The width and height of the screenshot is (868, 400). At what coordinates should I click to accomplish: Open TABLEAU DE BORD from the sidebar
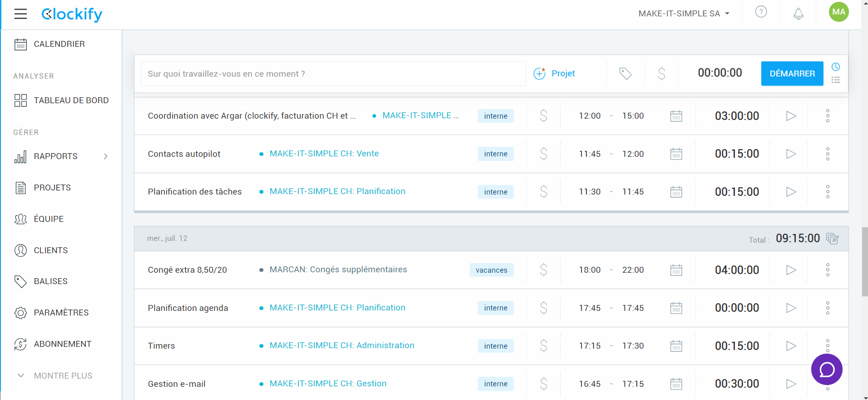(x=71, y=100)
